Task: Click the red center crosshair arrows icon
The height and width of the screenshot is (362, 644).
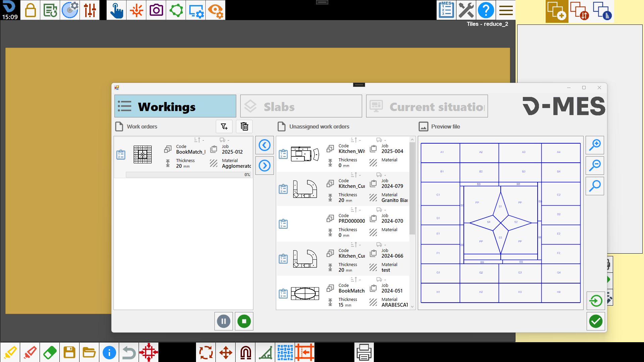Action: [149, 352]
